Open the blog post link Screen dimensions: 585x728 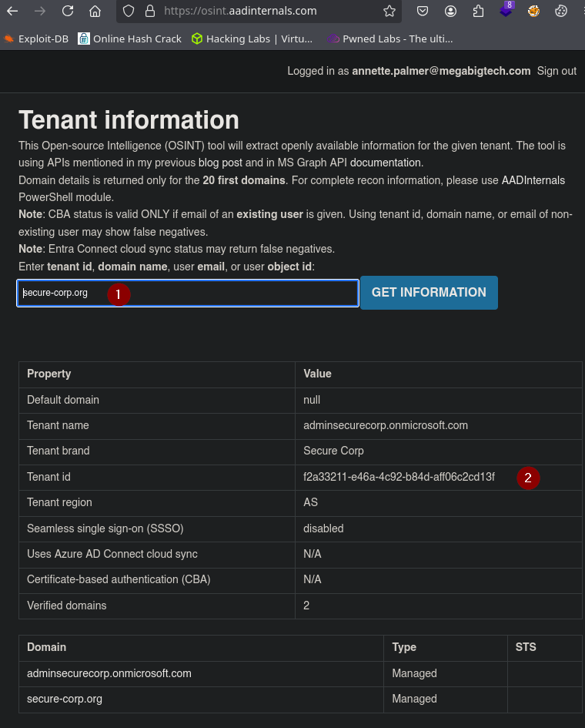[x=219, y=163]
